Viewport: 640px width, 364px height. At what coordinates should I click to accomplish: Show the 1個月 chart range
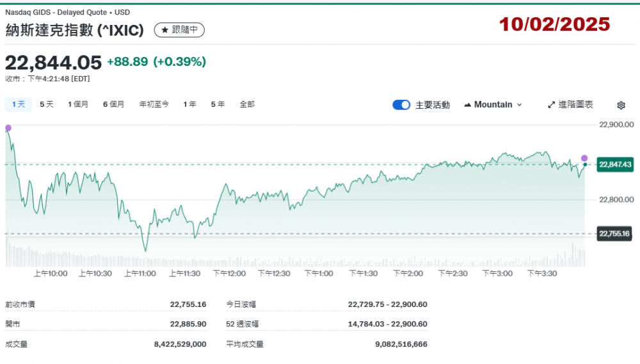[x=78, y=104]
